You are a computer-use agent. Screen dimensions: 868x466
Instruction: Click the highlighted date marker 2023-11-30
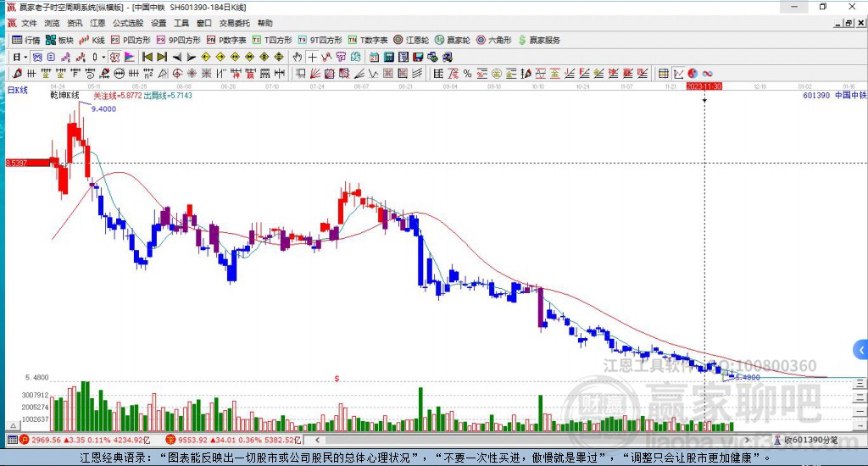704,86
